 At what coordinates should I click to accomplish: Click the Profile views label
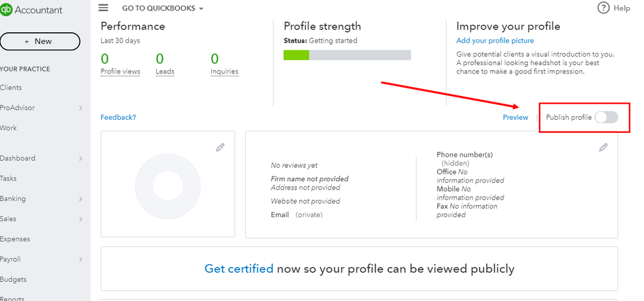[x=120, y=72]
